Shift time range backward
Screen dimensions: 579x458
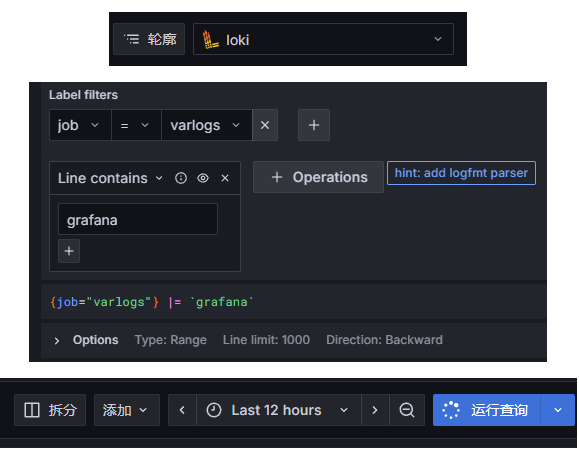click(x=182, y=410)
